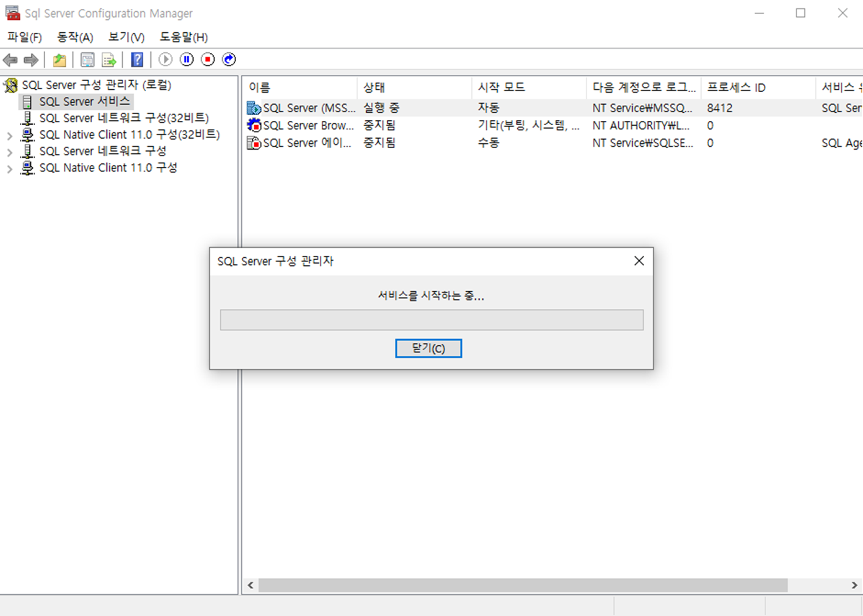The image size is (863, 616).
Task: Expand the SQL Server 네트워크 구성 node
Action: tap(9, 152)
